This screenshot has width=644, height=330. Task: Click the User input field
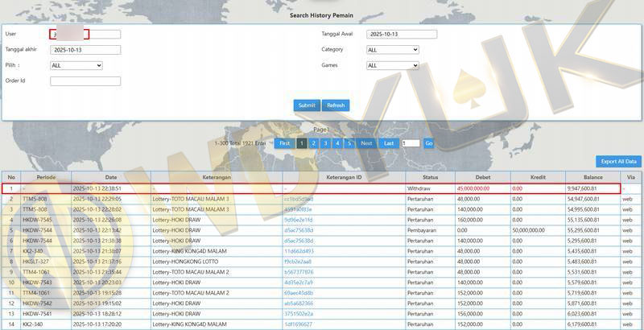[85, 35]
